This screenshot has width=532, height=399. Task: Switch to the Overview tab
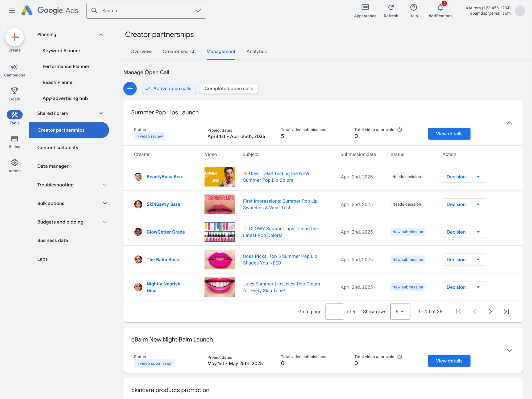(141, 52)
